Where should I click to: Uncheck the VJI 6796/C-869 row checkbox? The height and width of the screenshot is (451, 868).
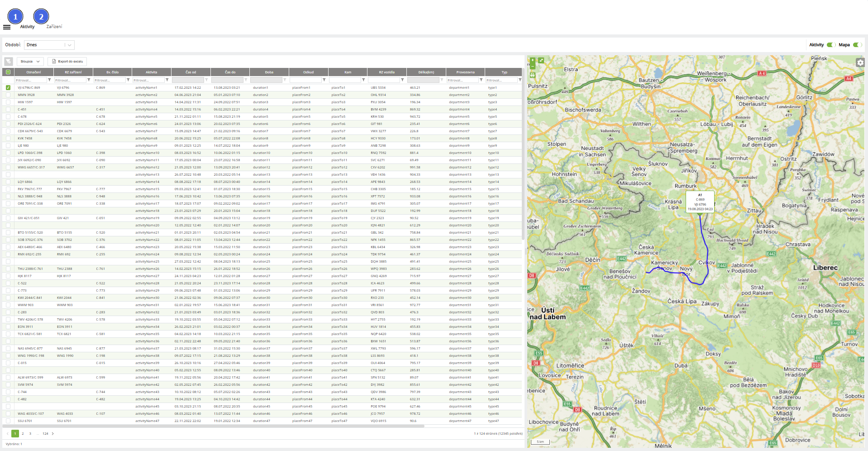click(8, 88)
